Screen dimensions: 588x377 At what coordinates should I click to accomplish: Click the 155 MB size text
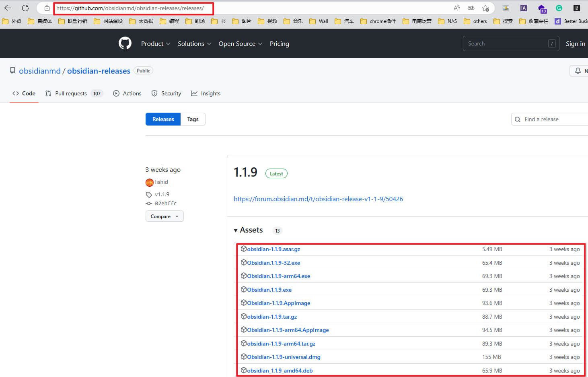click(x=491, y=357)
